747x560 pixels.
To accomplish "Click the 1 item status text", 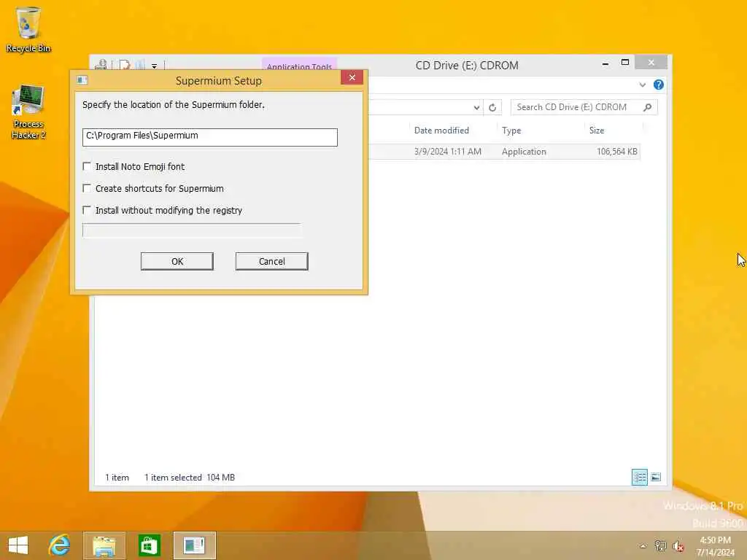I will pos(117,477).
